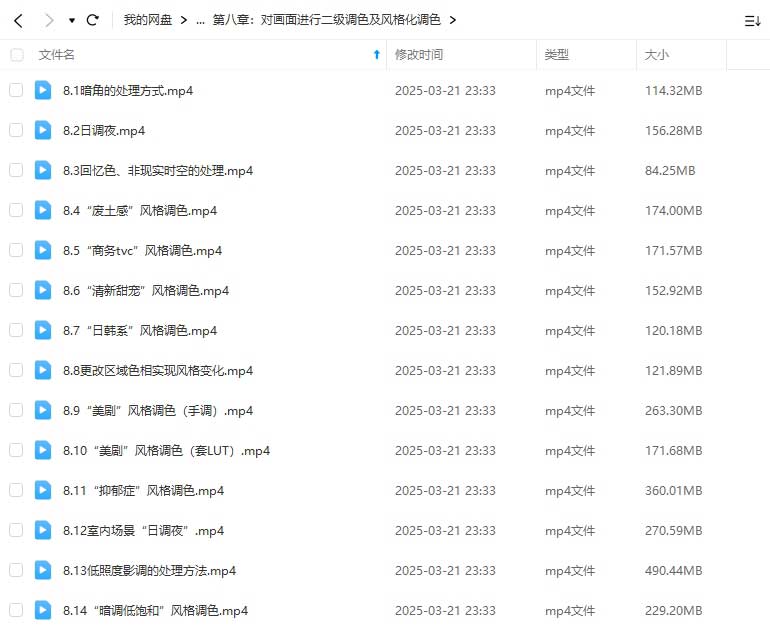Click video icon of 8.1暗角的处理方式.mp4
The width and height of the screenshot is (770, 628).
coord(43,90)
